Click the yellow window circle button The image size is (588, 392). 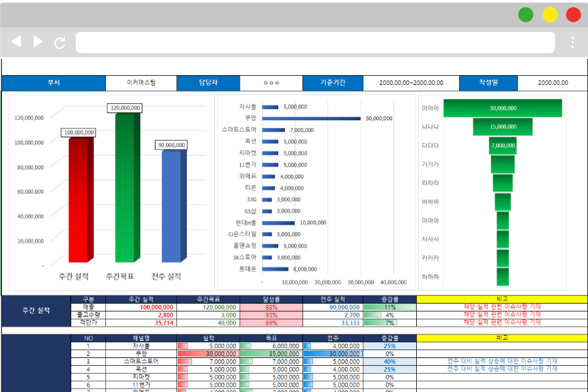[549, 15]
